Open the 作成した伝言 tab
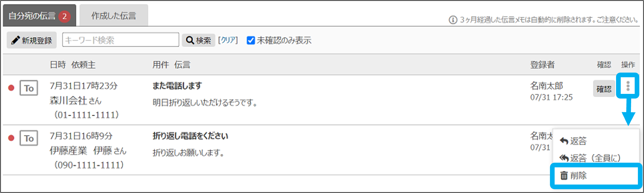The width and height of the screenshot is (644, 193). coord(114,16)
